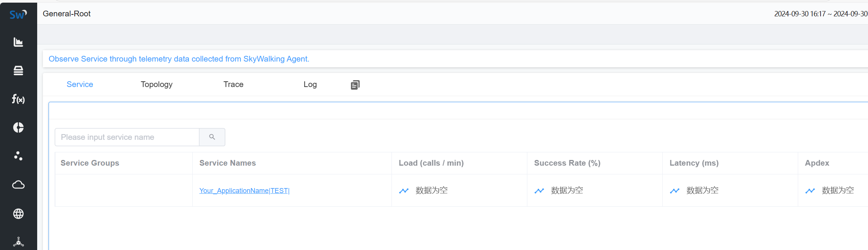Focus the service name search field
The image size is (868, 250).
click(127, 137)
